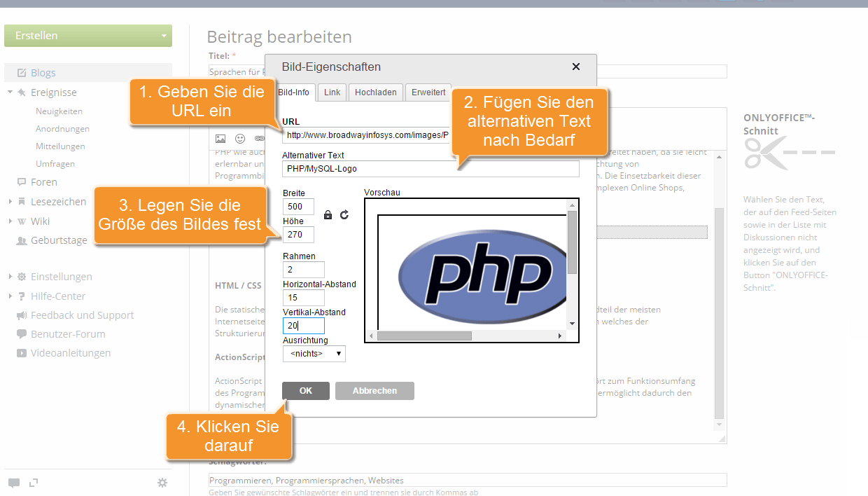Click the gear icon at sidebar bottom
The image size is (868, 496).
162,483
